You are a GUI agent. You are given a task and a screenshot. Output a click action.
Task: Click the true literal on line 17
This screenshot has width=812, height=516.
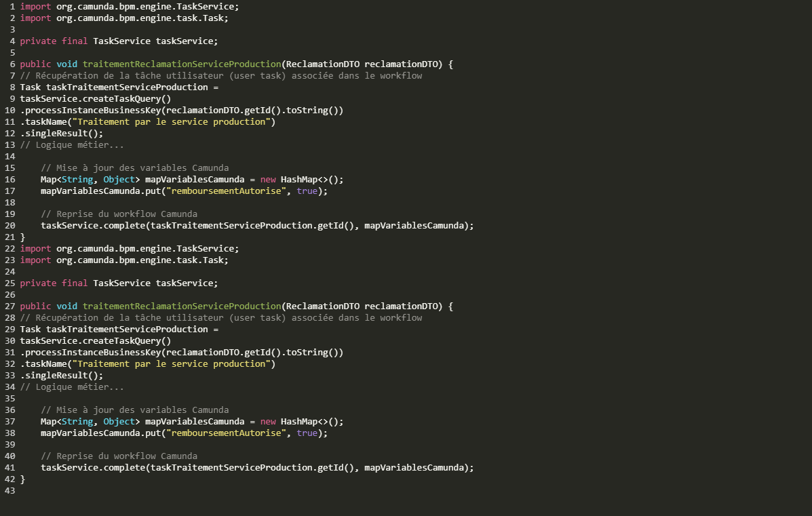coord(307,191)
